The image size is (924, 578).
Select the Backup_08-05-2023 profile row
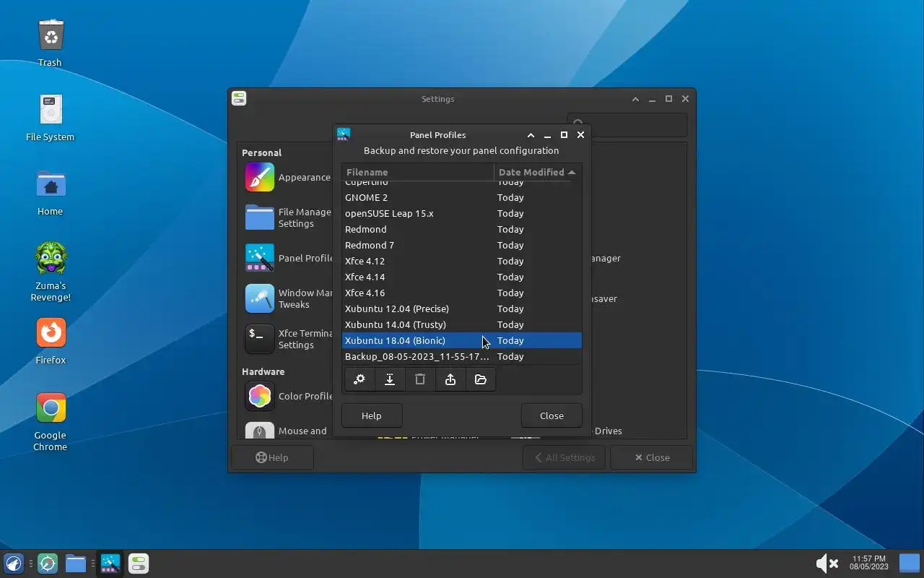point(462,356)
